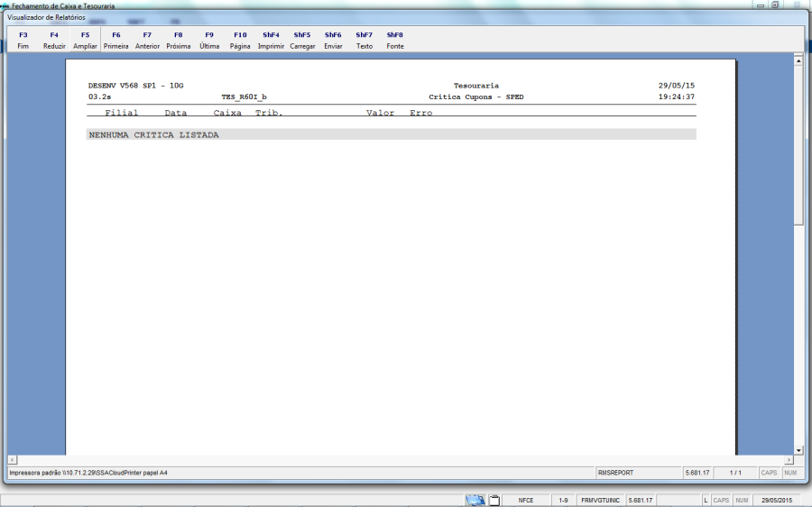Click the 'NENHUMA CRITICA LISTADA' row

(391, 134)
